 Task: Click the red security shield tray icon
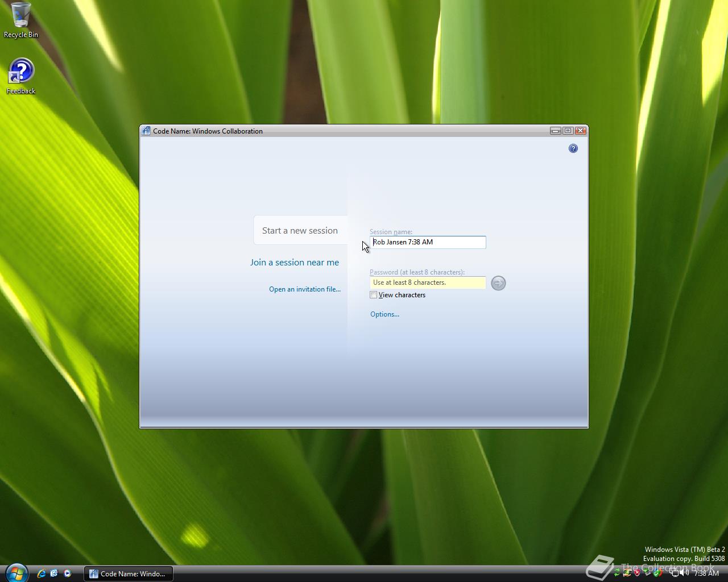[x=637, y=572]
